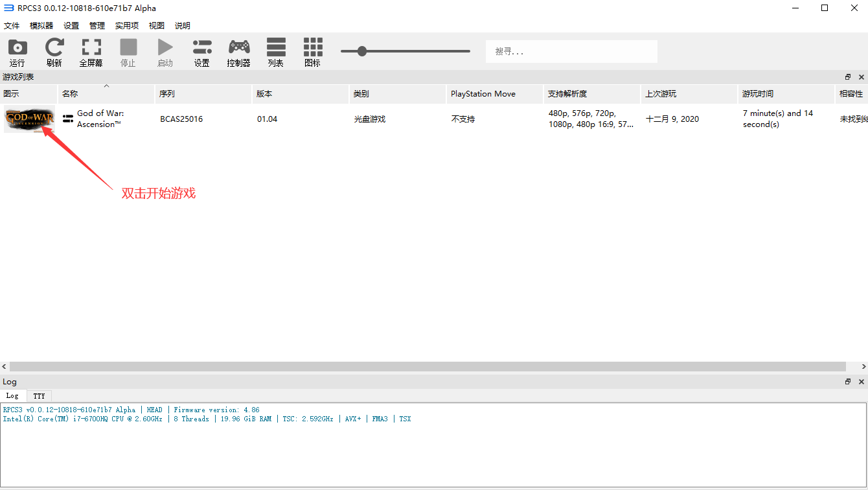Screen dimensions: 868x490
Task: Open the 文件 menu
Action: (x=12, y=26)
